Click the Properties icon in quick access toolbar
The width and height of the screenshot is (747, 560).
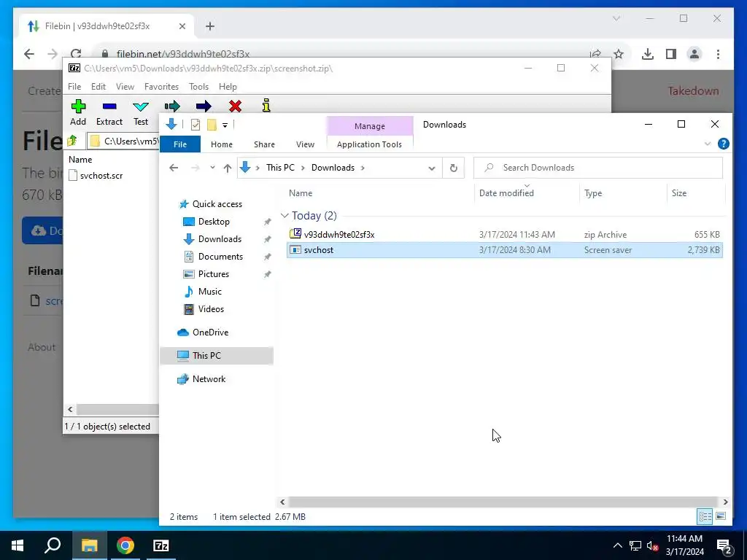(196, 125)
